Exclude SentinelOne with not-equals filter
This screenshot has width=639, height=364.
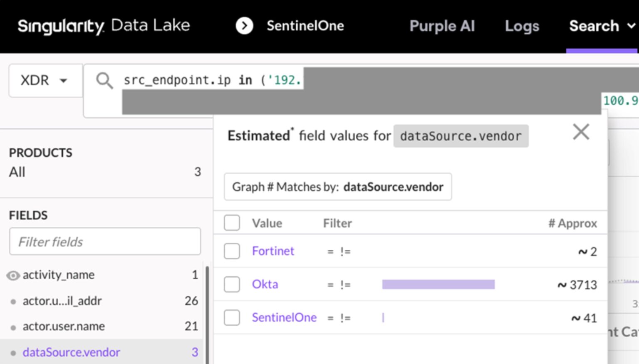point(345,318)
